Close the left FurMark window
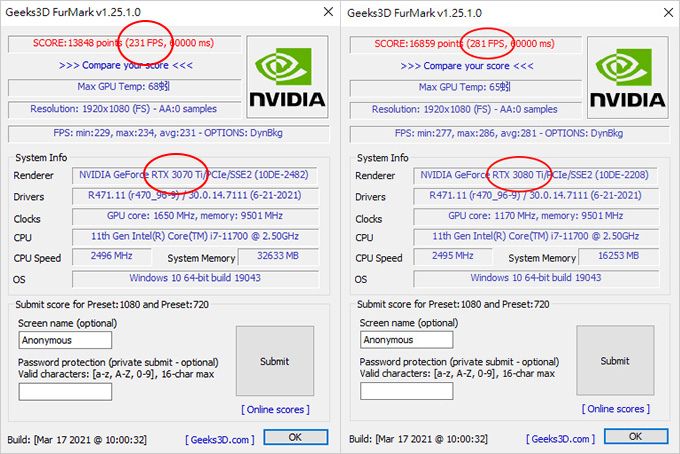This screenshot has width=680, height=454. 328,12
